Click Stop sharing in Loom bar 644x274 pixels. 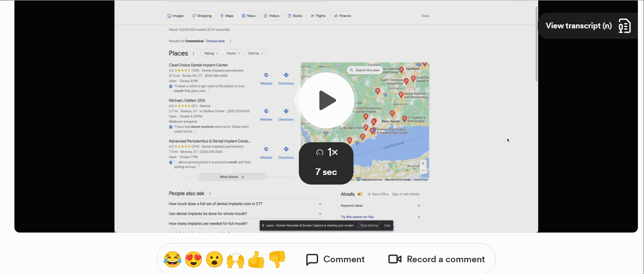point(369,226)
